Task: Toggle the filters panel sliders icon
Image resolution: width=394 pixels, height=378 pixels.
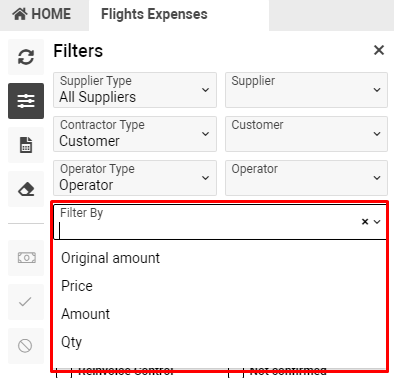Action: [26, 101]
